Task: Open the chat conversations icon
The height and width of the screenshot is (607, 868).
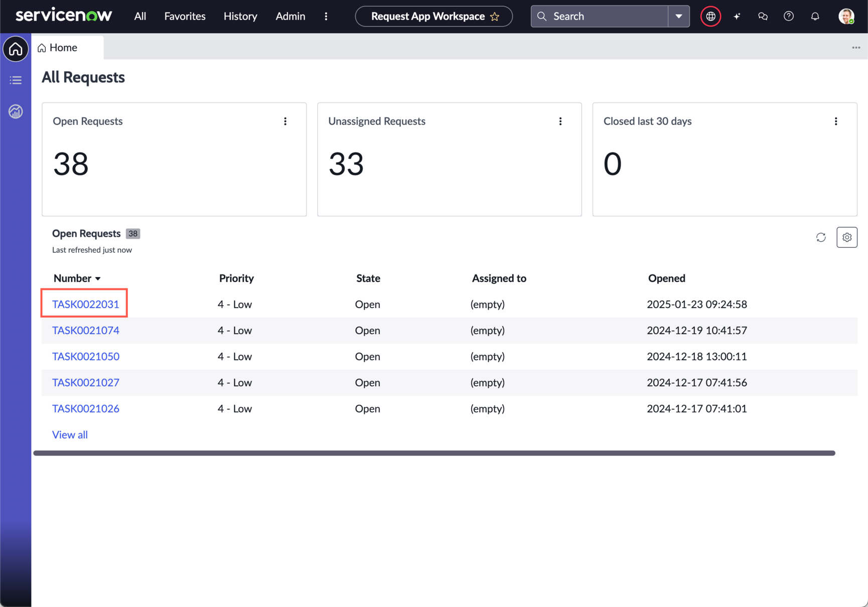Action: pos(763,17)
